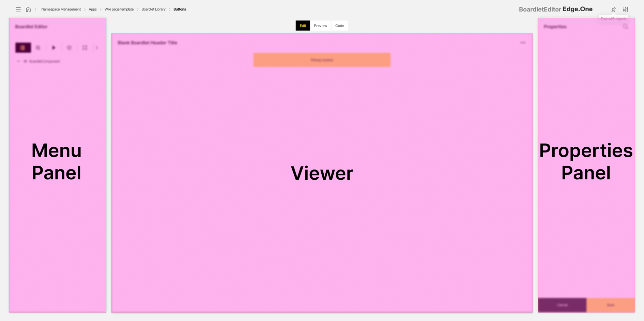Switch to the Preview tab
The image size is (644, 321).
coord(320,26)
